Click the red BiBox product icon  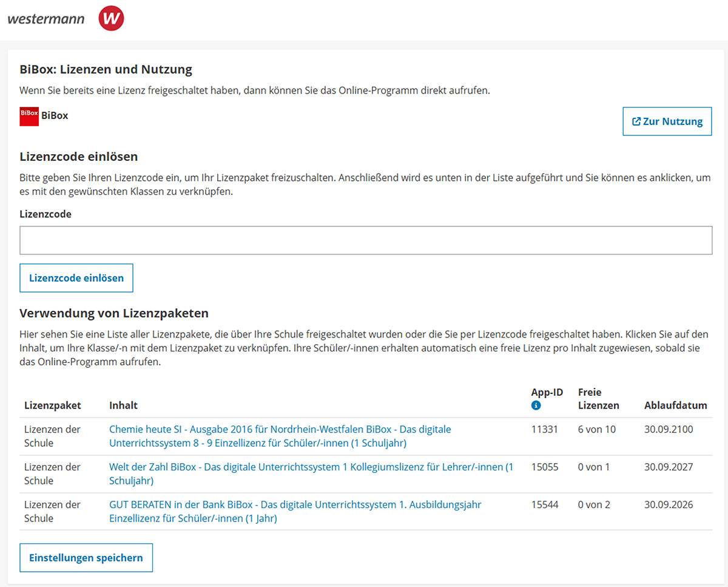pos(29,116)
